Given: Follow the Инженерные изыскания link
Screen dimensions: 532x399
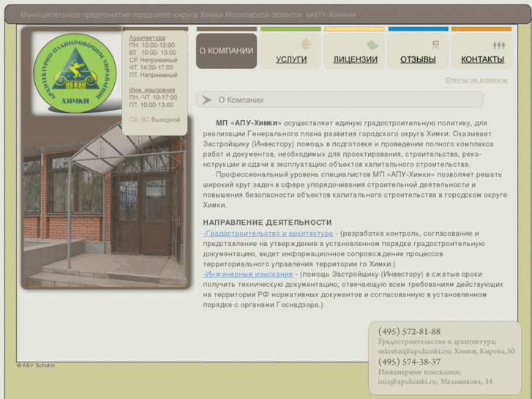Looking at the screenshot, I should (x=248, y=274).
